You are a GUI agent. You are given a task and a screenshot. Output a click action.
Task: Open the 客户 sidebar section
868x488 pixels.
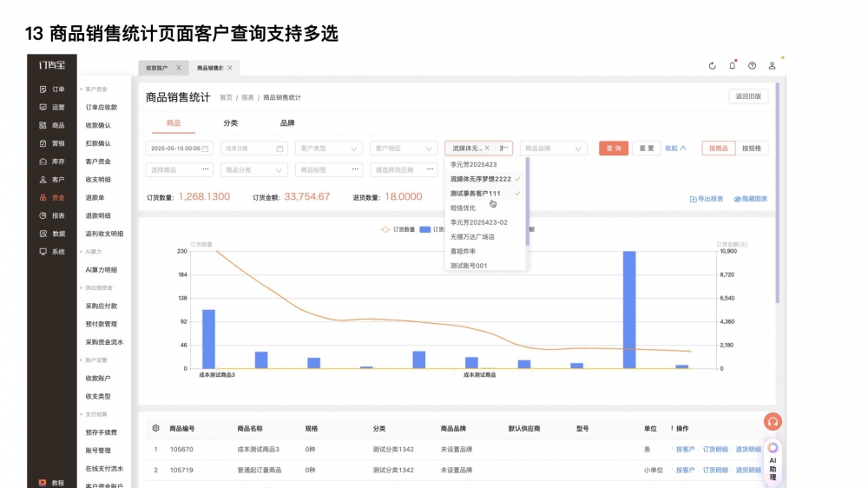point(52,180)
